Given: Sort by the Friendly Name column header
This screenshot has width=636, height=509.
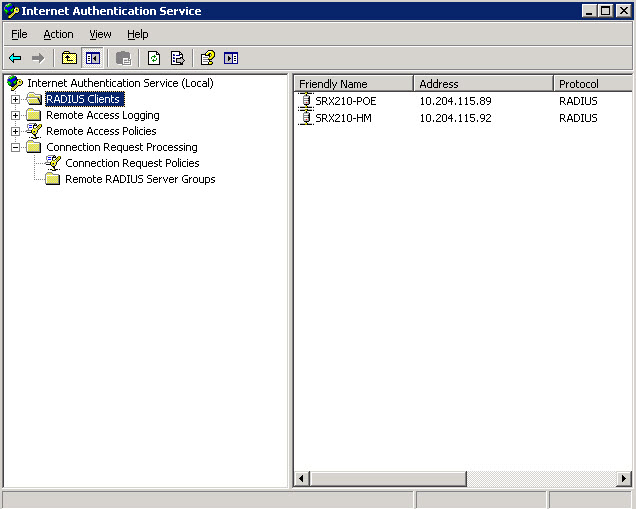Looking at the screenshot, I should pos(353,84).
